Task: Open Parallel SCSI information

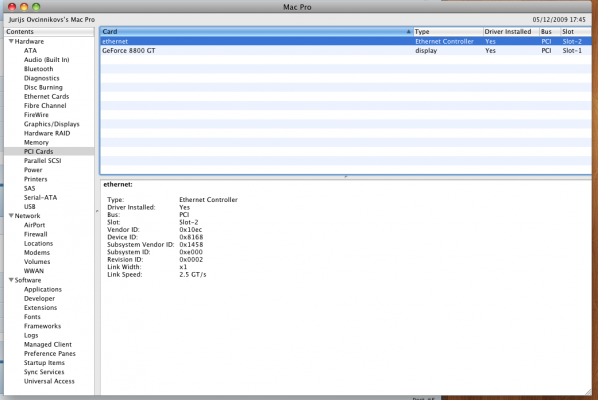Action: [x=42, y=161]
